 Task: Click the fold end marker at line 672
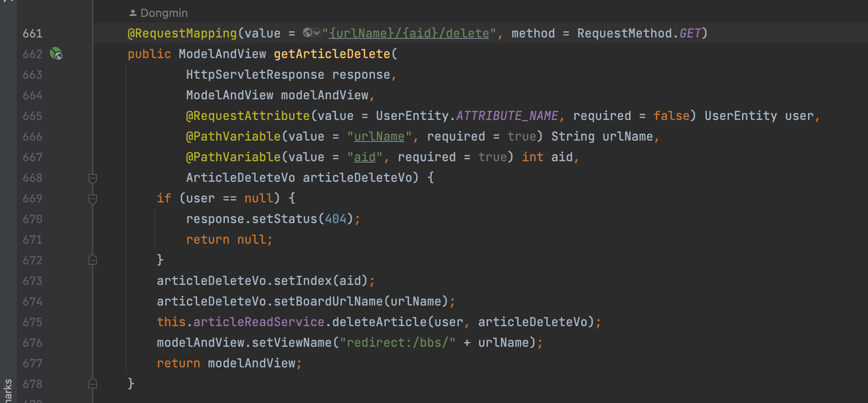point(93,260)
